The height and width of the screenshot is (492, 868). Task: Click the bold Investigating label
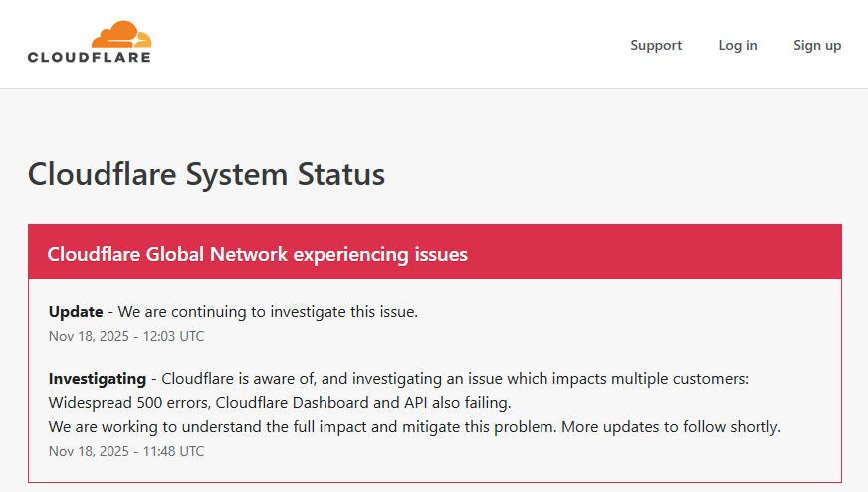click(97, 379)
